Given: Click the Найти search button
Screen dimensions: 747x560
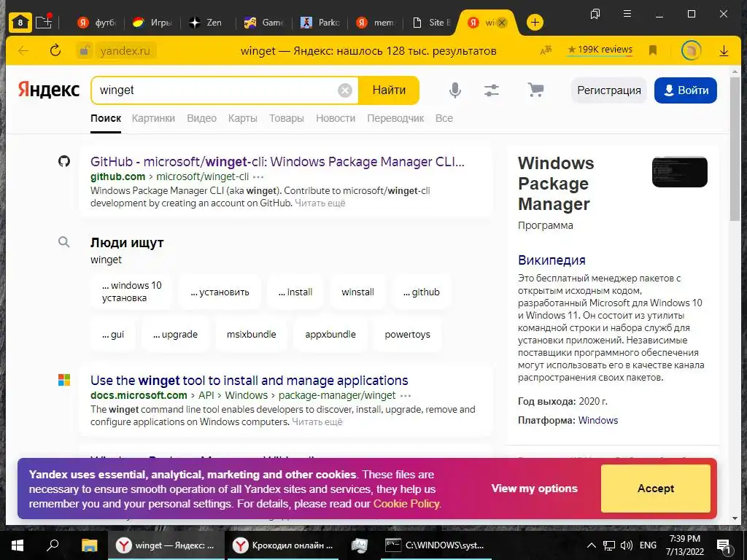Looking at the screenshot, I should coord(389,90).
